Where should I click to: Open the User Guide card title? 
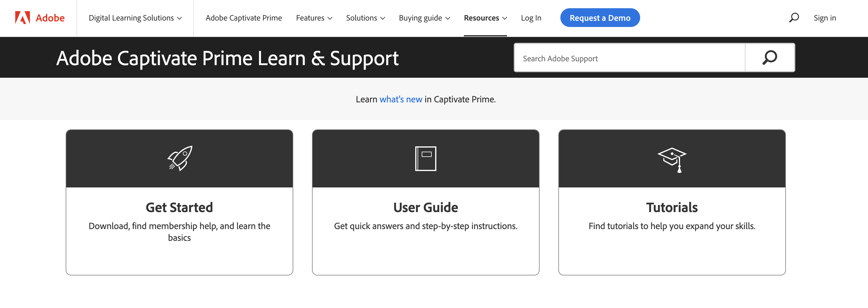coord(425,207)
